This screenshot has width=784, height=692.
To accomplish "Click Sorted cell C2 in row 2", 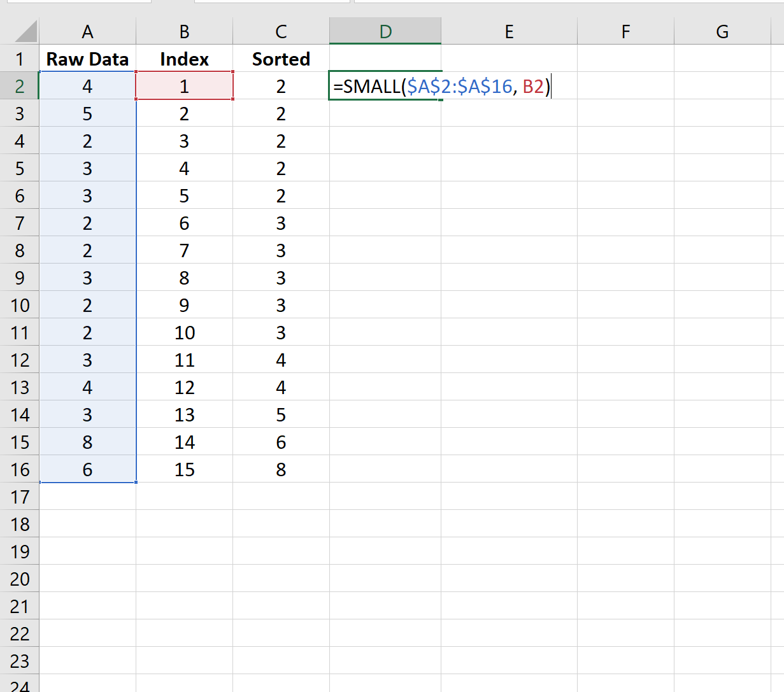I will coord(281,86).
